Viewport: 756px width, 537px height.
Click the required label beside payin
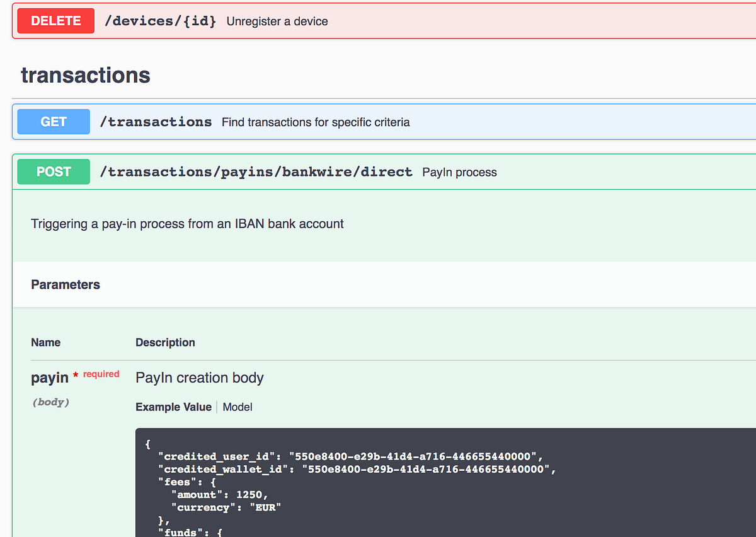coord(101,374)
